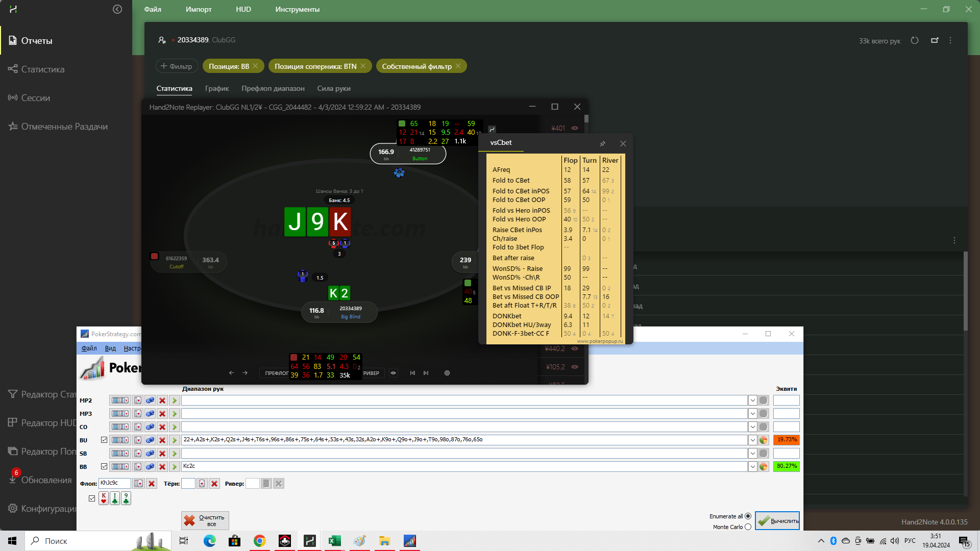Open BB equity pie chart icon
The image size is (980, 551).
764,466
